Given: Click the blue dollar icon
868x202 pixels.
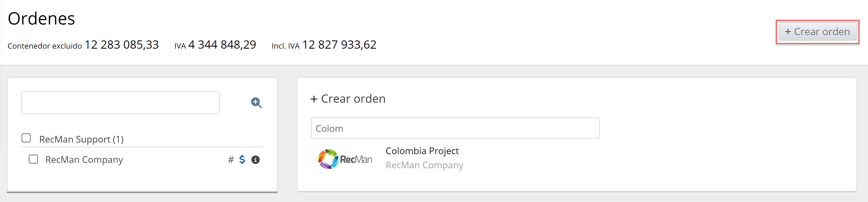Looking at the screenshot, I should pos(242,160).
